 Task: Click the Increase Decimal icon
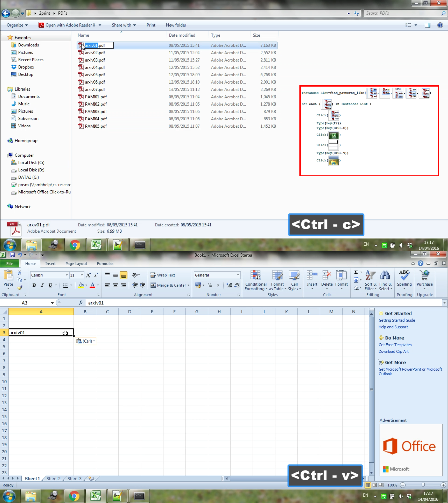click(229, 285)
